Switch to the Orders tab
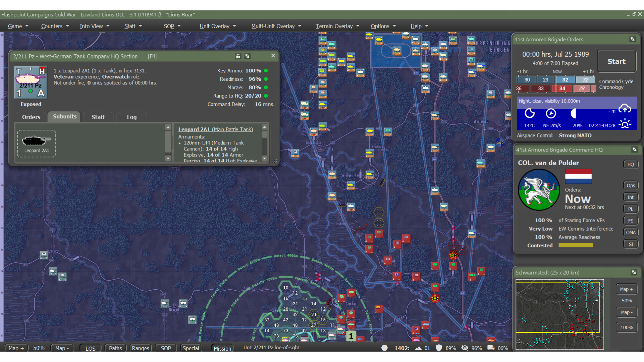This screenshot has width=644, height=362. click(31, 117)
